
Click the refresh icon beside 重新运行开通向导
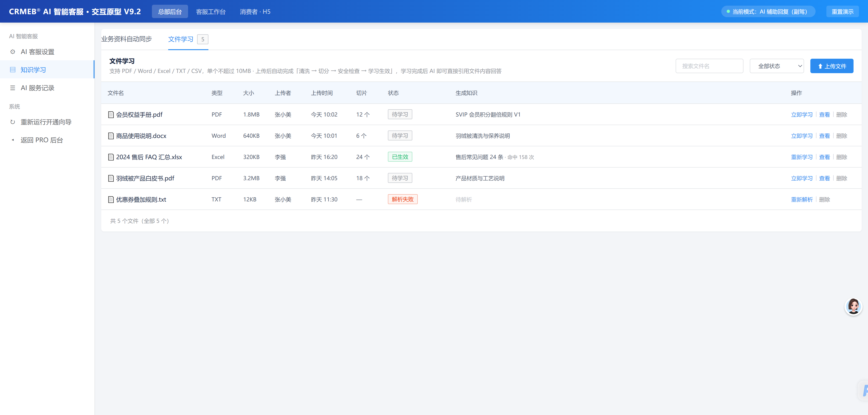click(x=12, y=122)
